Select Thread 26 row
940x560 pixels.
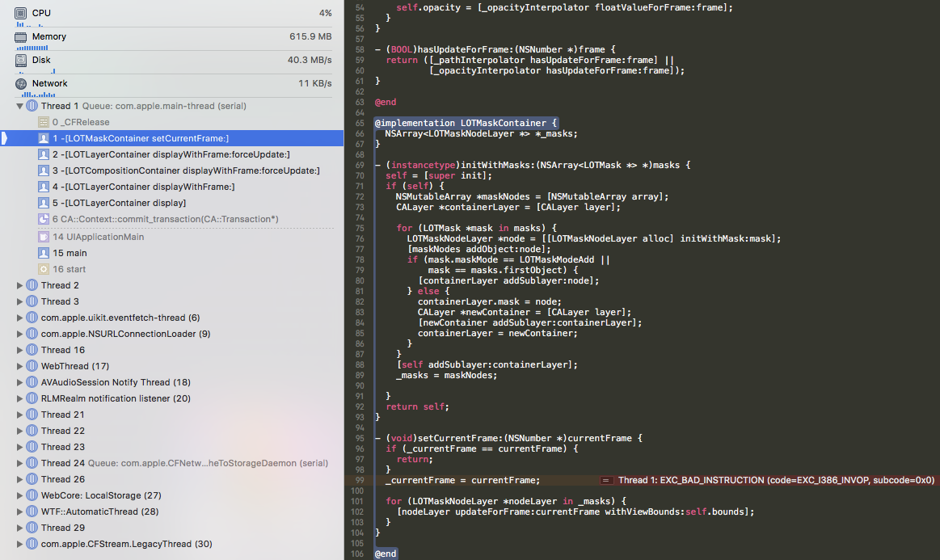point(172,480)
